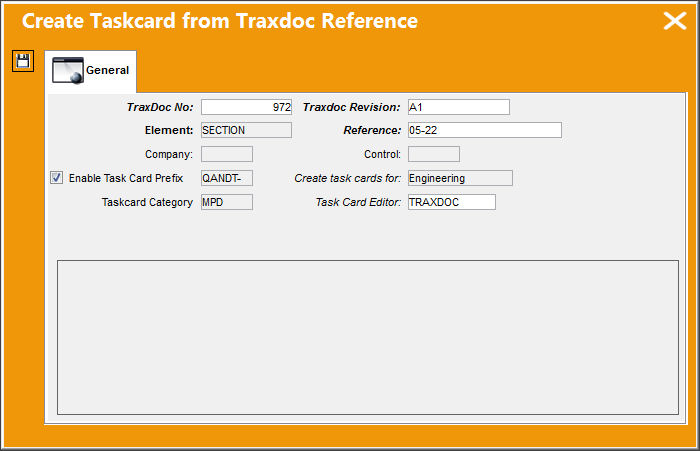
Task: Click the TraxDoc No: label
Action: (x=160, y=107)
